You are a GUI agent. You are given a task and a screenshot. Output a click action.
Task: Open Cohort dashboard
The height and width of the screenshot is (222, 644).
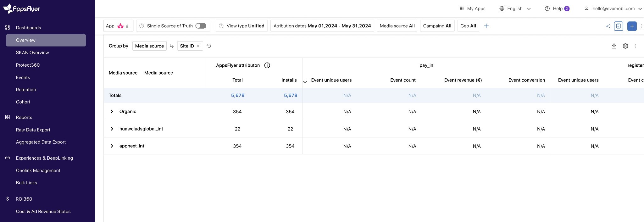click(23, 102)
